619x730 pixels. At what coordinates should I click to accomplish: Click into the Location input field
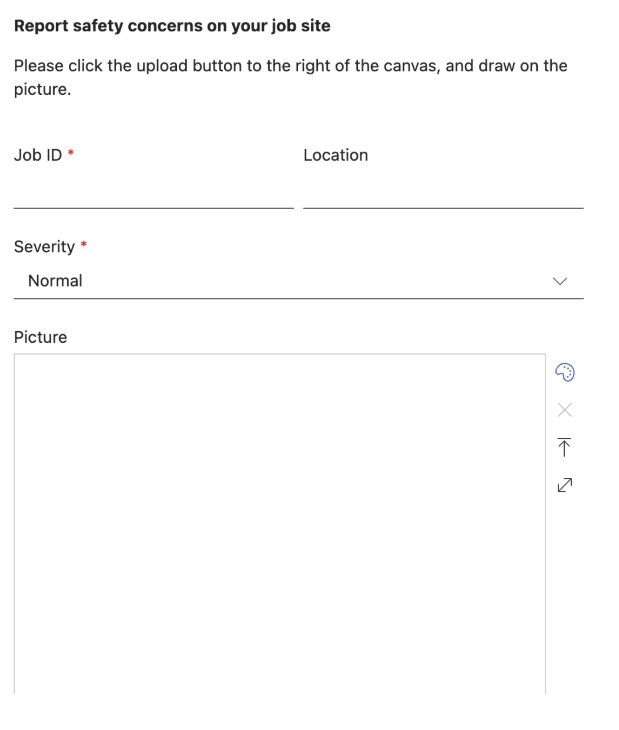coord(442,192)
